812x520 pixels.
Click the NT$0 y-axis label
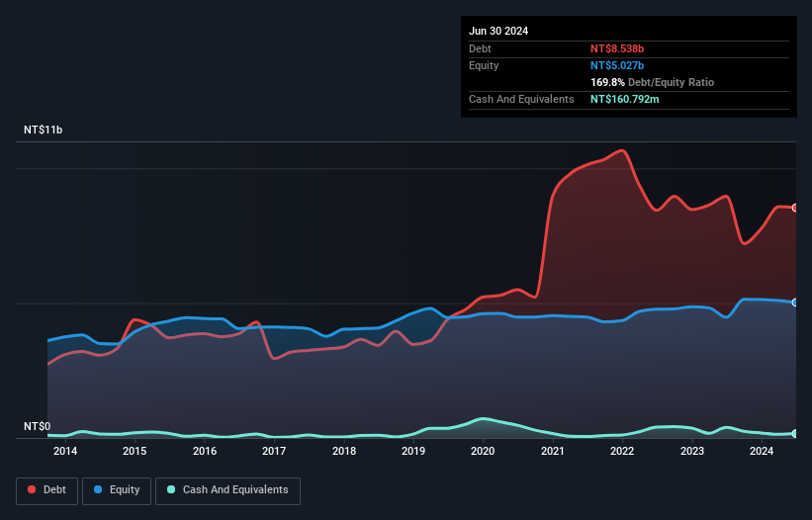[x=38, y=426]
